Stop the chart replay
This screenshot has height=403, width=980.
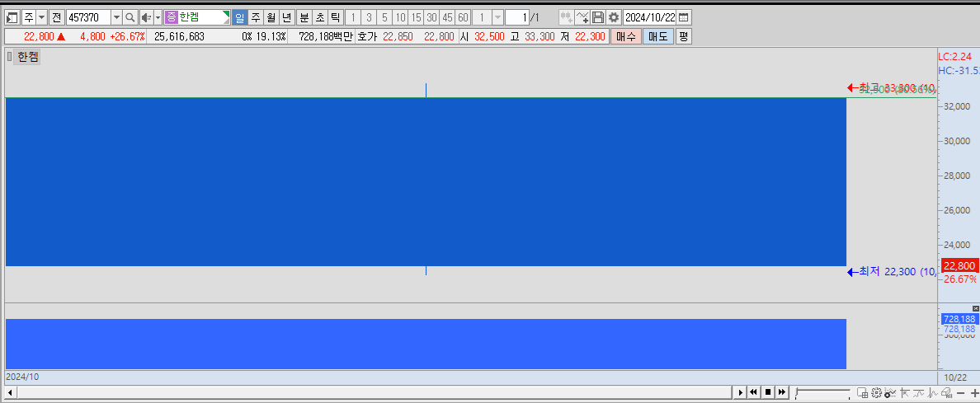767,391
